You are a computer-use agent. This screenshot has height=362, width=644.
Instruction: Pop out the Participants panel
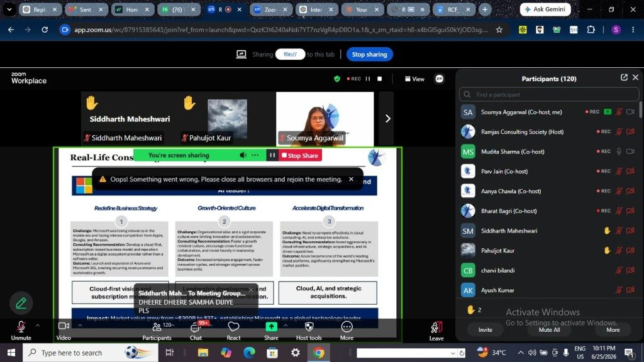(624, 77)
